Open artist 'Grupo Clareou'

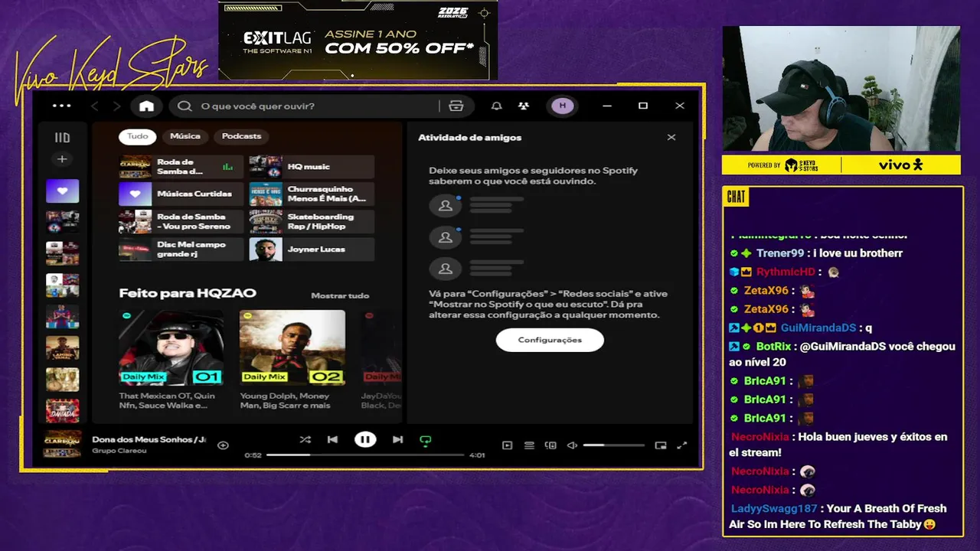point(119,451)
